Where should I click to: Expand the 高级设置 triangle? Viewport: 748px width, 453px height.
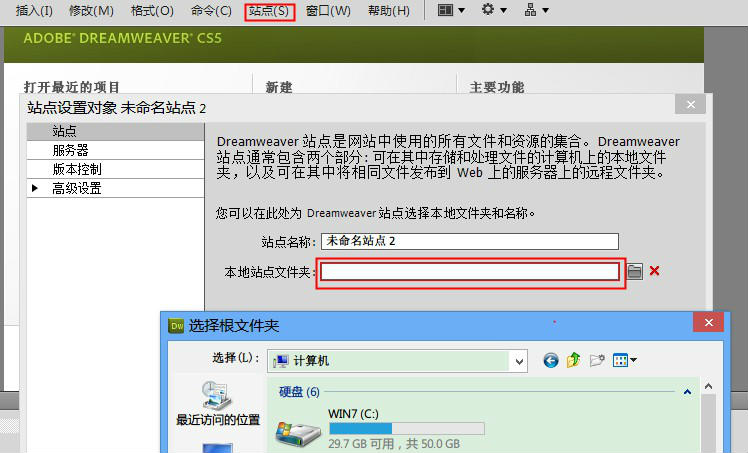coord(35,188)
